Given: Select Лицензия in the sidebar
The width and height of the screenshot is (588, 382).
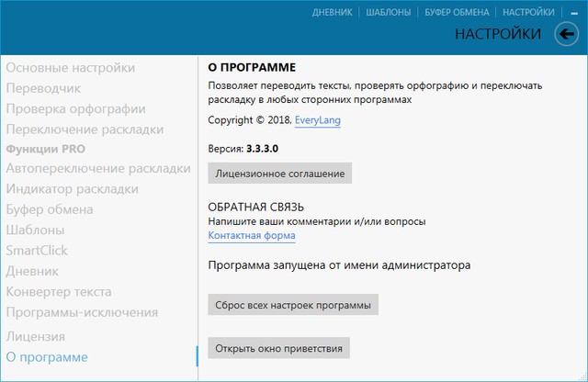Looking at the screenshot, I should tap(36, 337).
